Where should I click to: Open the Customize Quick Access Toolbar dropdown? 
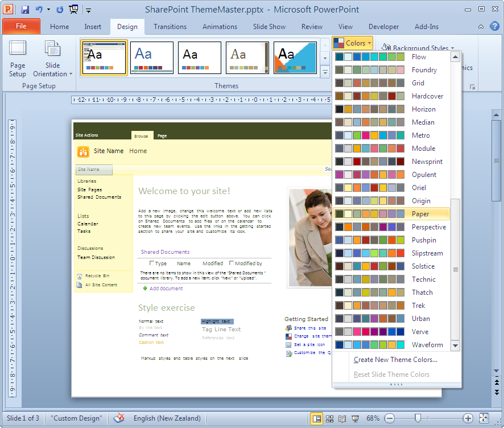coord(88,10)
